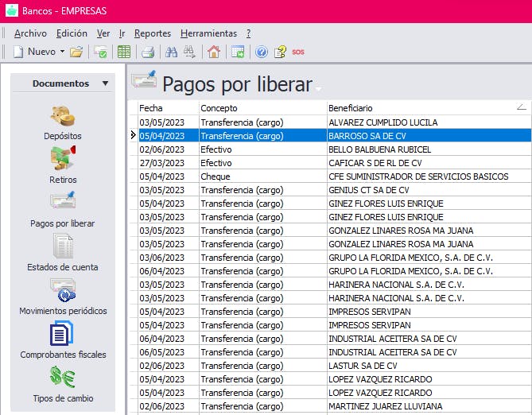The height and width of the screenshot is (415, 532).
Task: Click the Bancos app icon in title bar
Action: 12,10
